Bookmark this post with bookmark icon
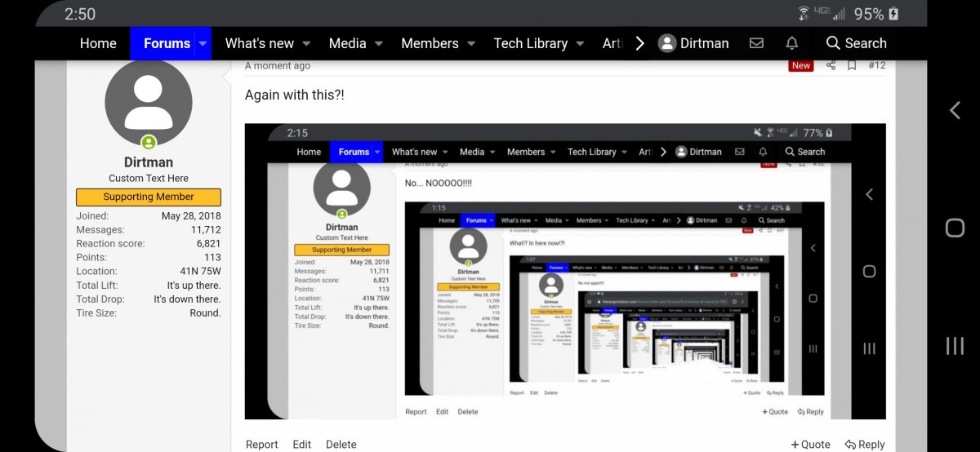 pyautogui.click(x=852, y=65)
